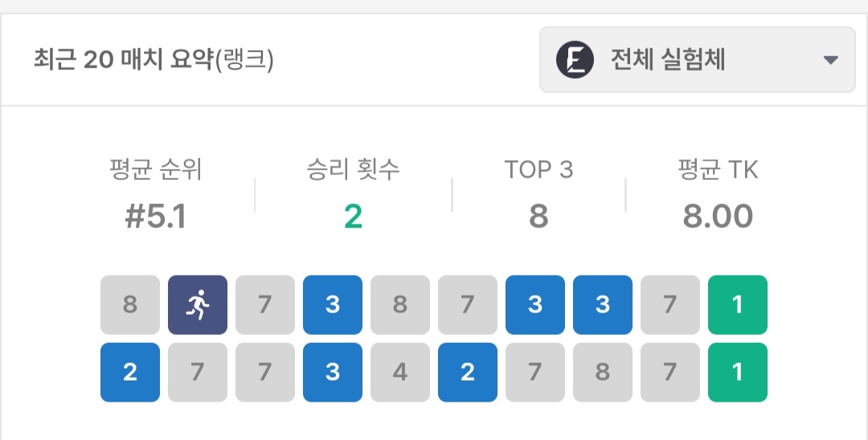Click the dropdown arrow beside 전체 실험체
Image resolution: width=868 pixels, height=440 pixels.
coord(831,60)
